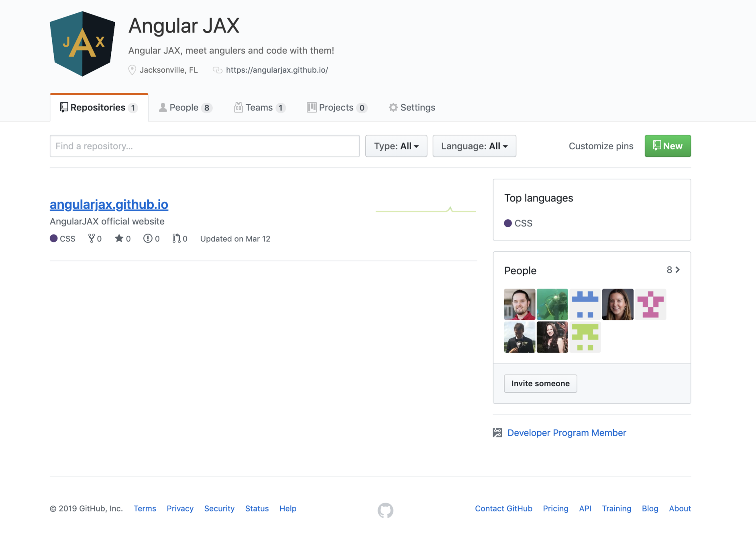The image size is (756, 542).
Task: Click the Jacksonville, FL location text
Action: 169,70
